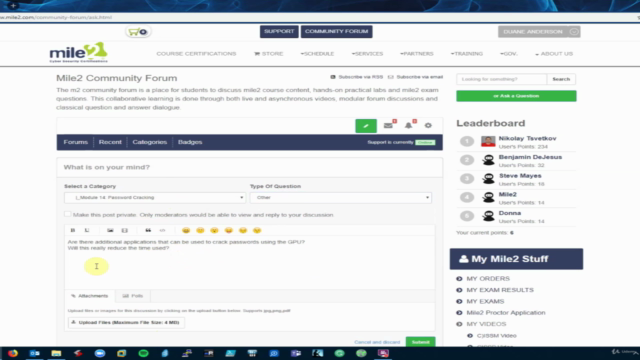Switch to the Forums tab

pyautogui.click(x=76, y=142)
